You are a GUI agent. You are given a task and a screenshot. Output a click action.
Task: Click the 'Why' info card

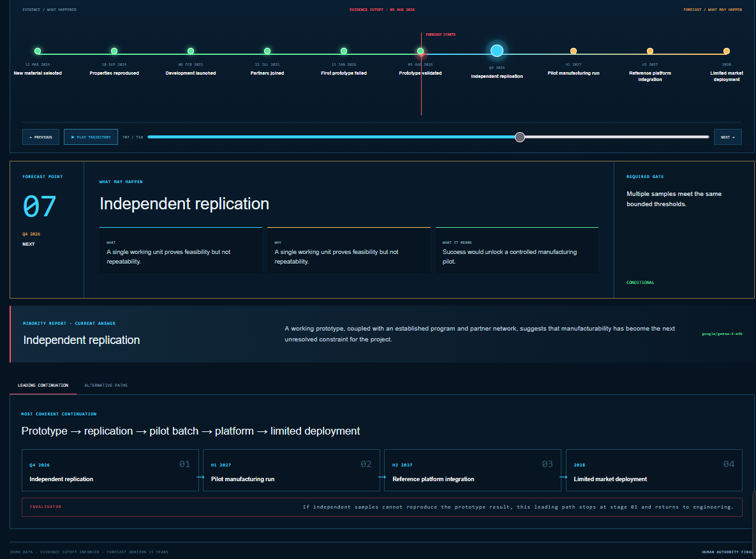point(348,250)
